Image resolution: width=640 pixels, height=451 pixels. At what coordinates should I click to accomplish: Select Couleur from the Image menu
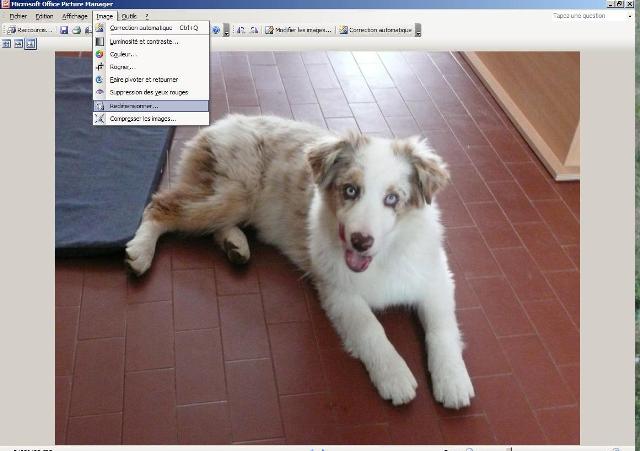123,54
